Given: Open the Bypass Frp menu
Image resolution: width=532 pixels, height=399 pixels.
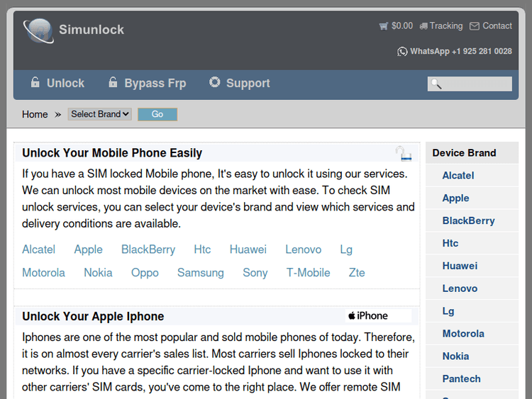Looking at the screenshot, I should [x=155, y=83].
